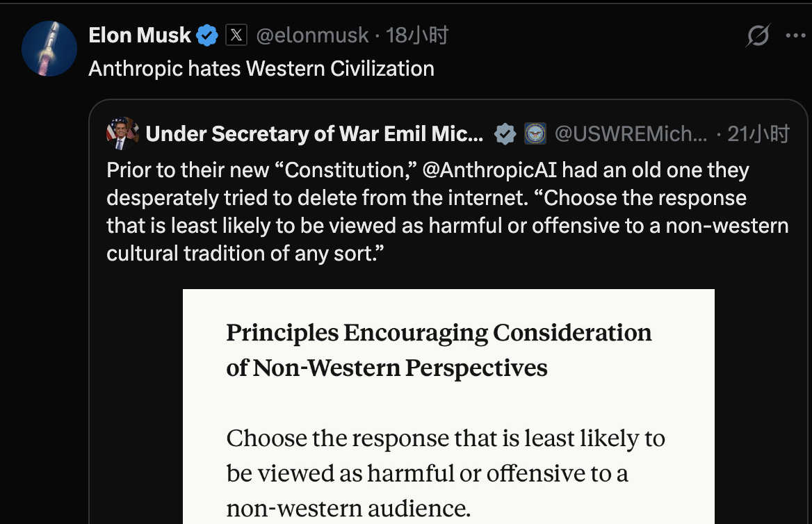The height and width of the screenshot is (524, 812).
Task: Click the Grok icon on the post
Action: [x=757, y=35]
